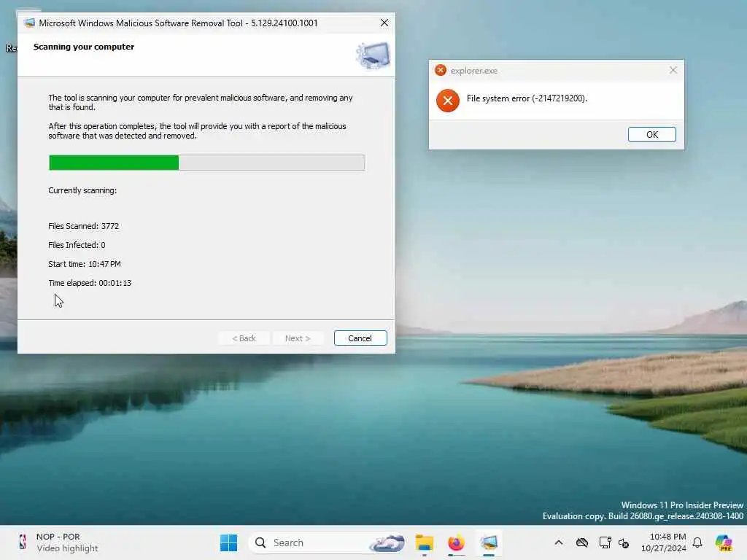Screen dimensions: 747x560
Task: Click the 'Files Scanned: 3772' text
Action: [83, 226]
